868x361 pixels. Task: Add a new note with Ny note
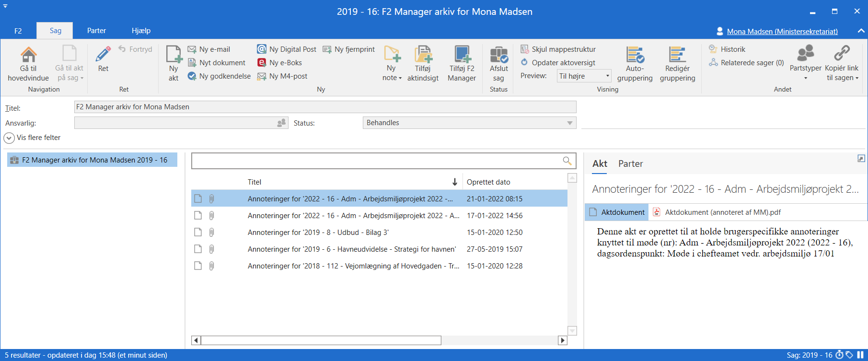coord(392,64)
